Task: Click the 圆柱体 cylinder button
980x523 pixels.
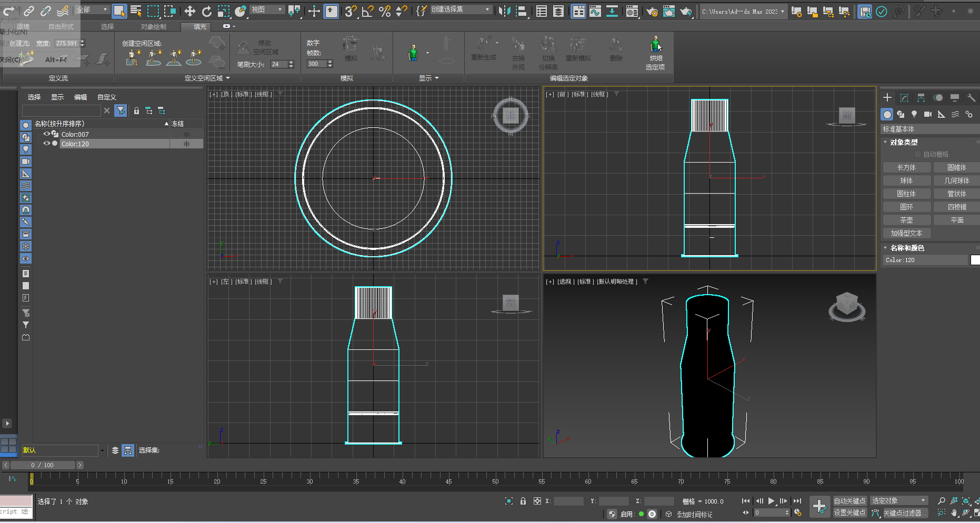Action: (x=906, y=194)
